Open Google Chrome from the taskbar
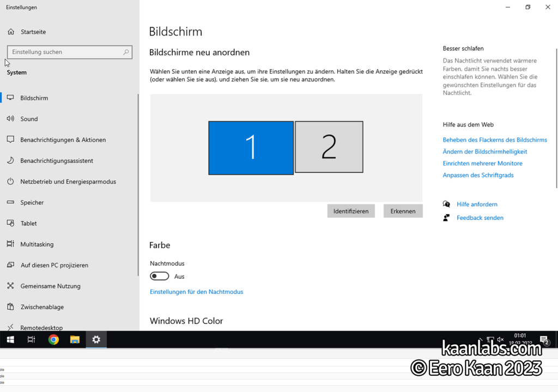 [x=54, y=340]
